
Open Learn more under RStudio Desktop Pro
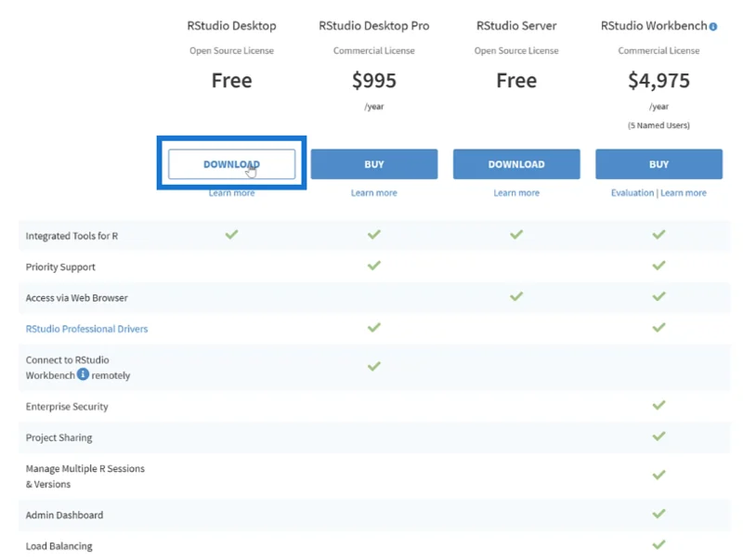tap(374, 193)
